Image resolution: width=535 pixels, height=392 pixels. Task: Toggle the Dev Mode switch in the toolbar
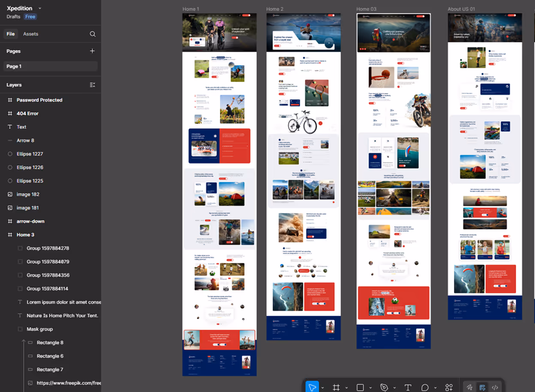(482, 387)
